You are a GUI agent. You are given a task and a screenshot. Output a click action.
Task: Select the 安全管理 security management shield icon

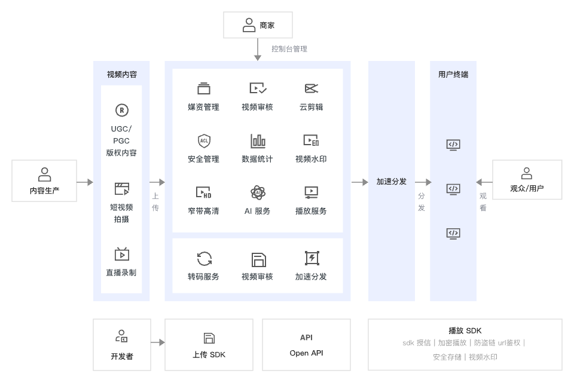point(204,142)
